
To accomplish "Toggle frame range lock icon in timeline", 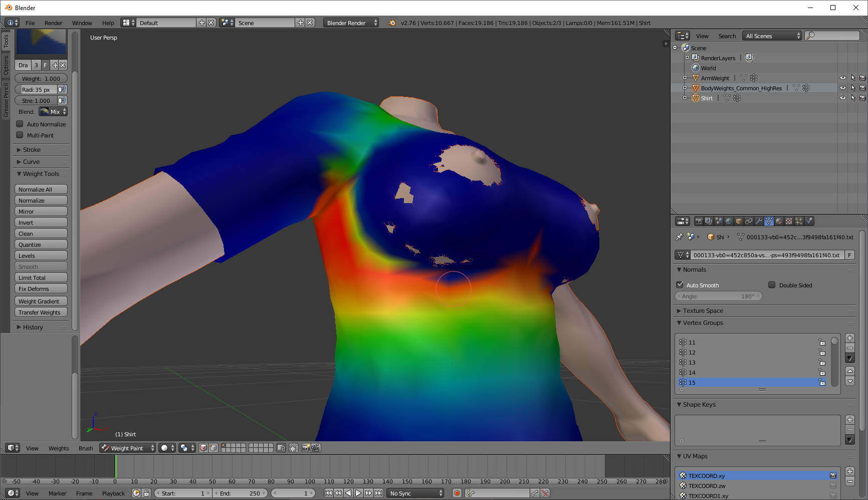I will tap(146, 493).
